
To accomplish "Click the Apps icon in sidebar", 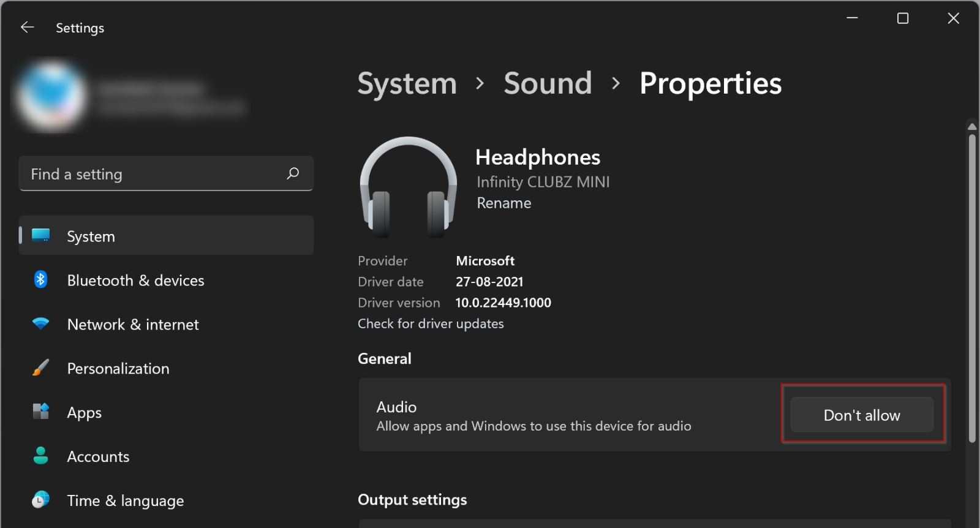I will (41, 412).
